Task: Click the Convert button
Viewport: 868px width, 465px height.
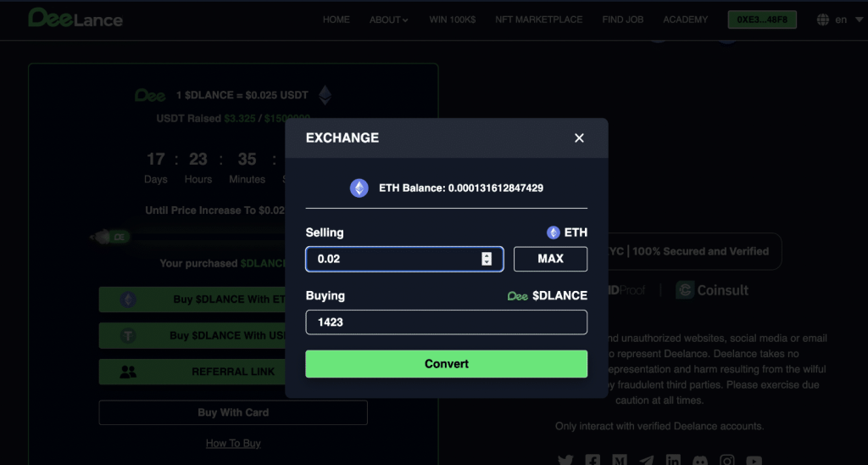Action: tap(446, 364)
